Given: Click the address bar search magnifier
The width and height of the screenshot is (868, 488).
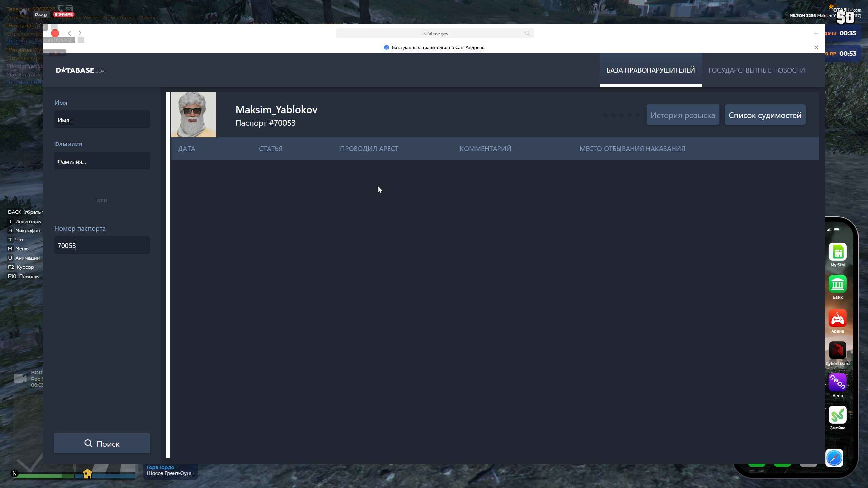Looking at the screenshot, I should (527, 33).
